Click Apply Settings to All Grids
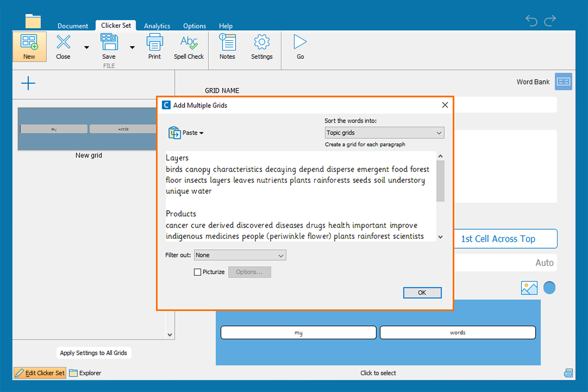This screenshot has height=392, width=588. click(94, 353)
